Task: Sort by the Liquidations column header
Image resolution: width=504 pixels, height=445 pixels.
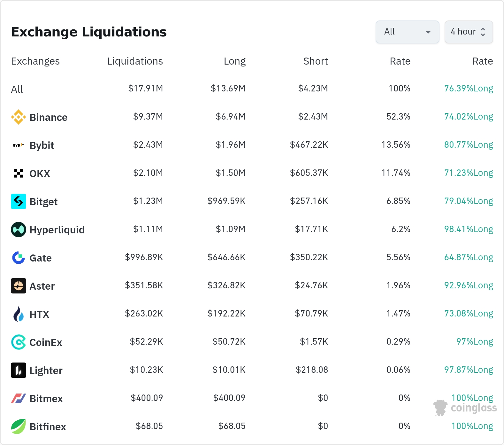Action: [135, 61]
